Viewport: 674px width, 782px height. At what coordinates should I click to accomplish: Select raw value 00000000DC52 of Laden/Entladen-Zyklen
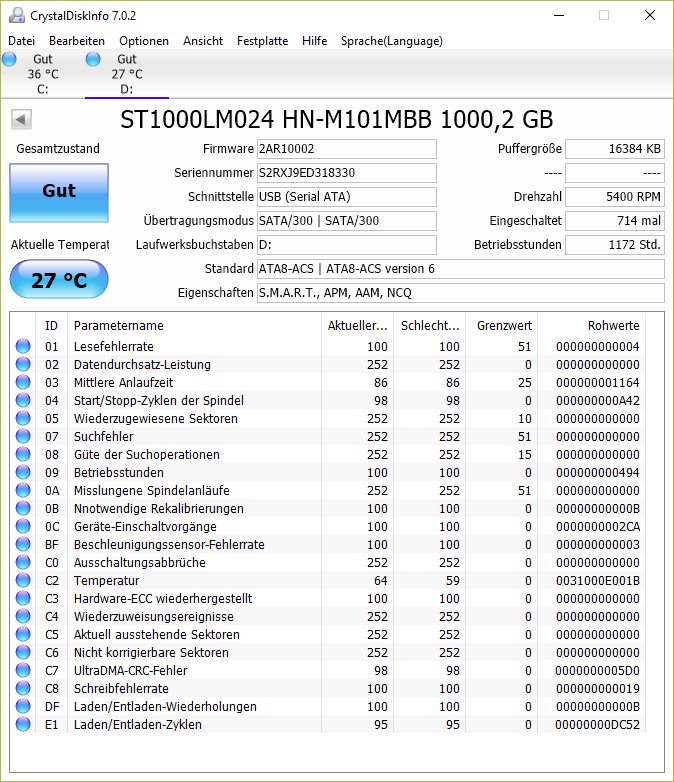[x=598, y=725]
